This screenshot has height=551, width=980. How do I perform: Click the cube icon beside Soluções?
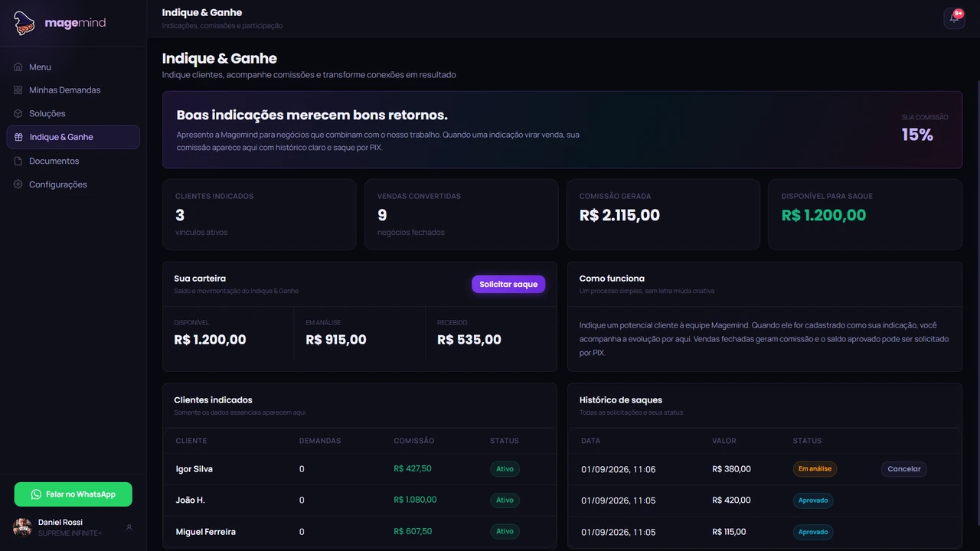18,113
